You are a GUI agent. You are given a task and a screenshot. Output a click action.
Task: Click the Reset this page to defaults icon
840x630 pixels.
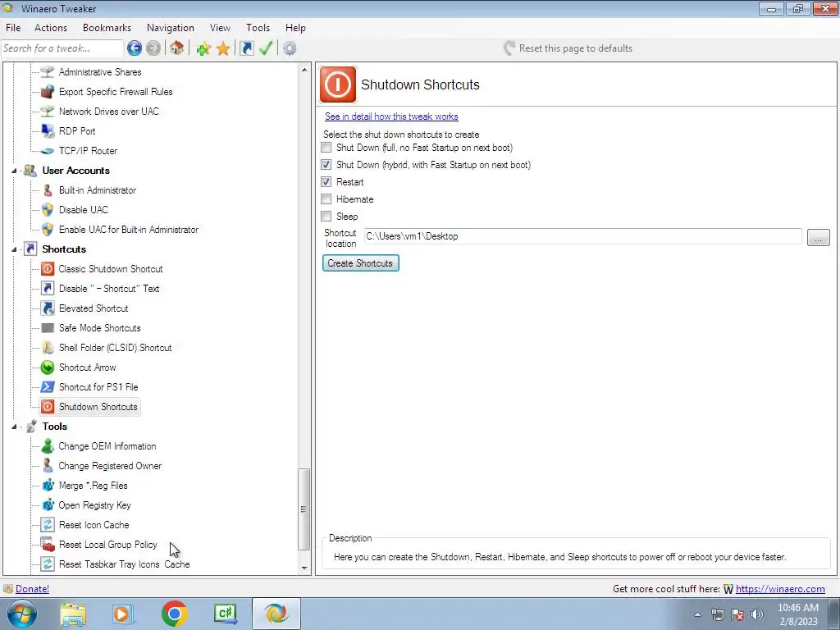[509, 48]
